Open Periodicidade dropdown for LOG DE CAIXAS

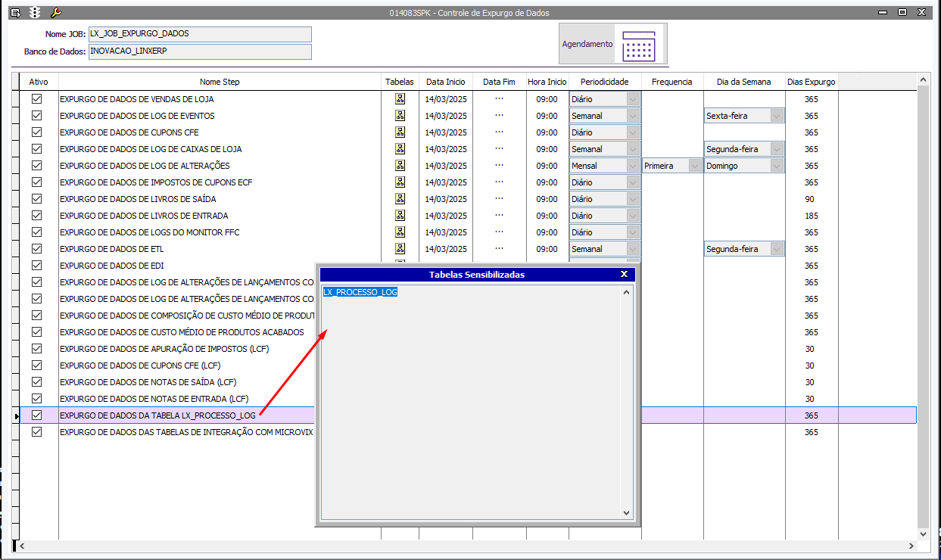[633, 149]
